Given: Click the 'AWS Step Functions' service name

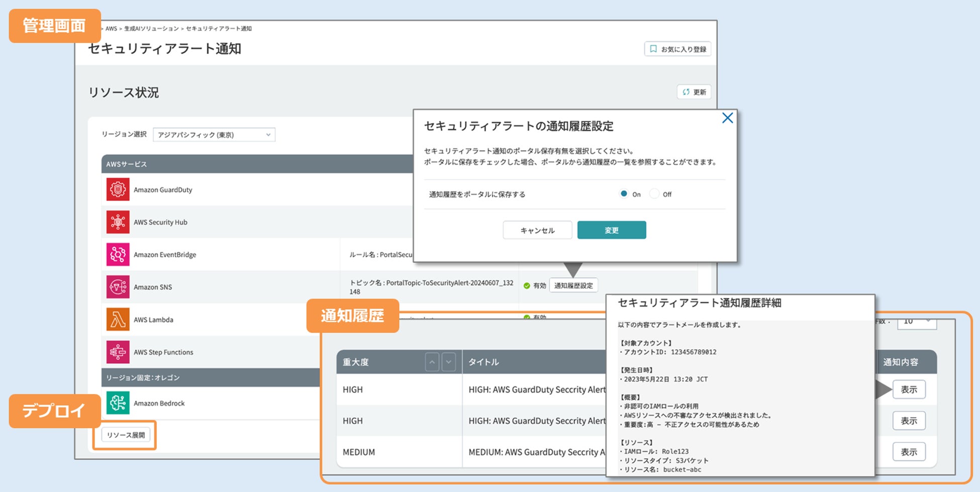Looking at the screenshot, I should [x=163, y=352].
